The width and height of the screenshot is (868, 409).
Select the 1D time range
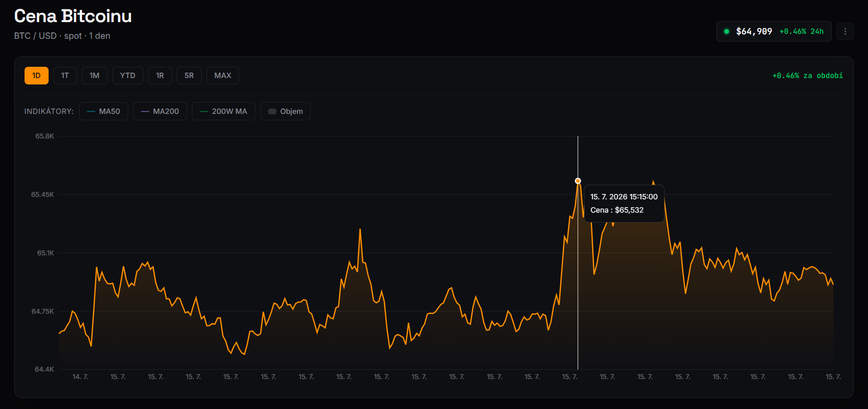coord(36,76)
